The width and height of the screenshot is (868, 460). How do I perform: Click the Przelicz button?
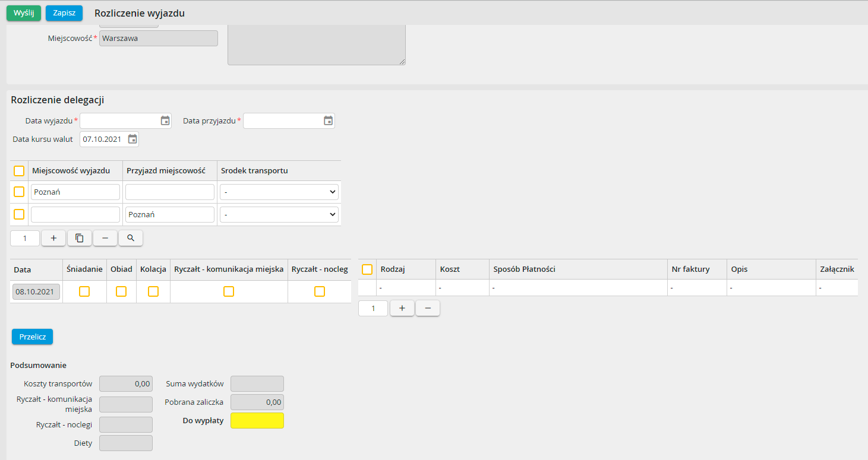click(x=33, y=337)
